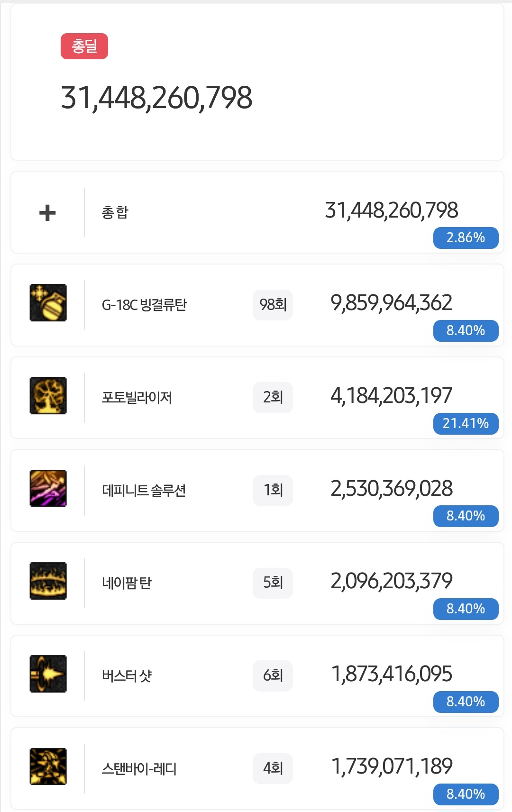512x812 pixels.
Task: Click the 9,859,964,362 damage value
Action: pyautogui.click(x=392, y=303)
